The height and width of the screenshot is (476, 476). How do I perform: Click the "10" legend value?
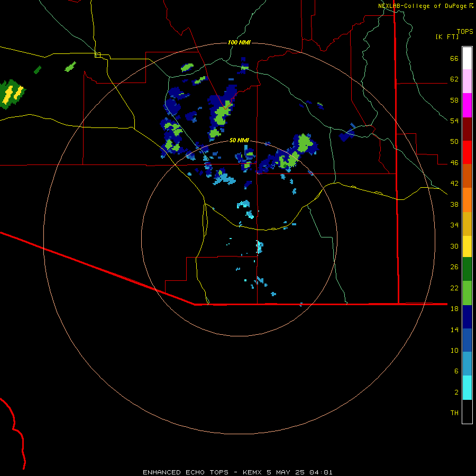[x=454, y=350]
